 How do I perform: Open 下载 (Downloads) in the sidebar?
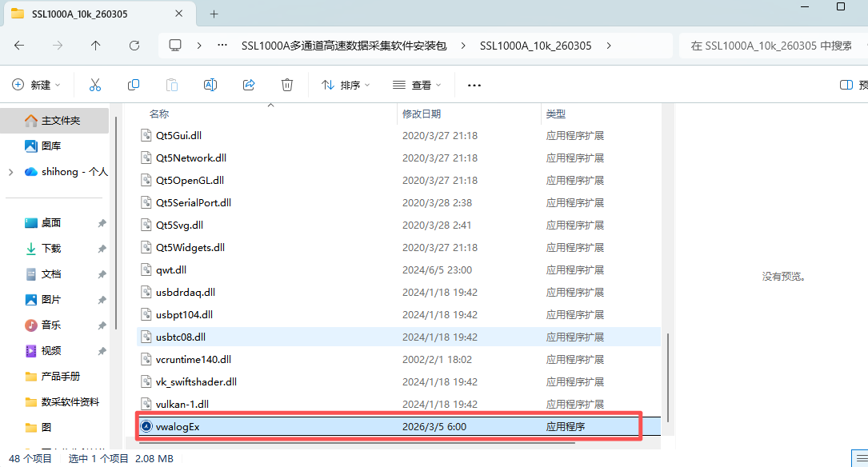(51, 249)
